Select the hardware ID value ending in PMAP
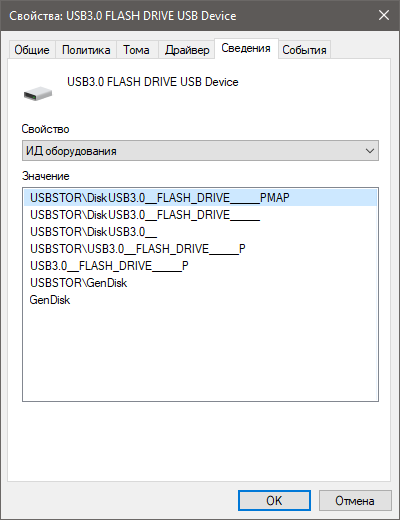Viewport: 400px width, 520px height. click(x=200, y=198)
